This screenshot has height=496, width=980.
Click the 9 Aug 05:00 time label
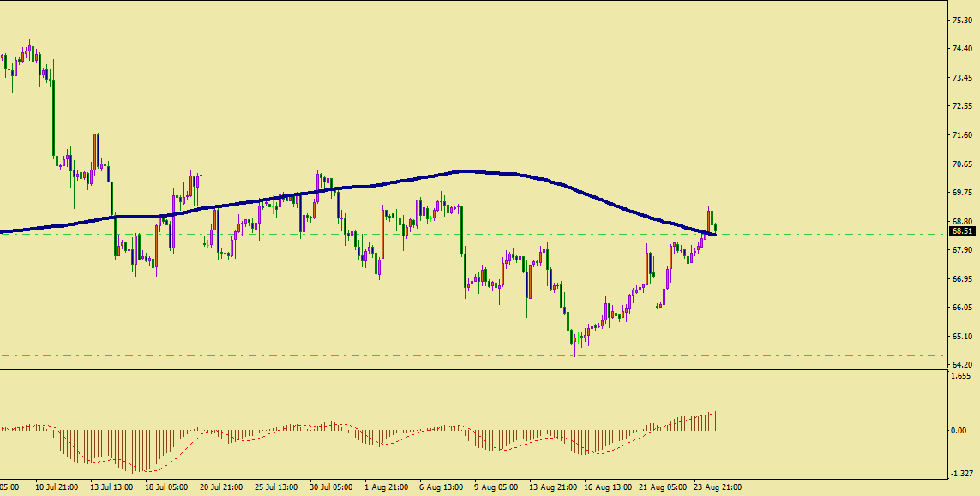pos(496,487)
